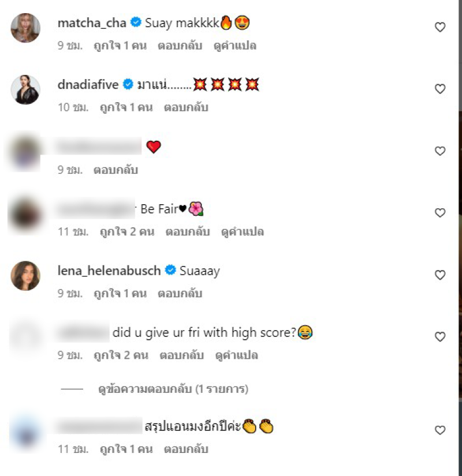Like the last comment with clapping emojis
Screen dimensions: 462x476
pyautogui.click(x=440, y=430)
